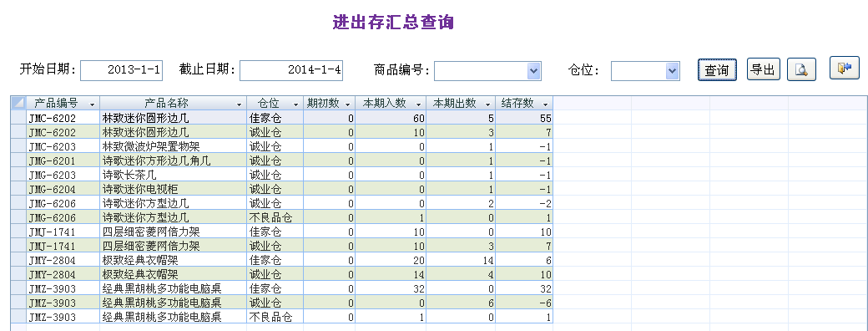Click the 查询 button
868x331 pixels.
[x=717, y=70]
